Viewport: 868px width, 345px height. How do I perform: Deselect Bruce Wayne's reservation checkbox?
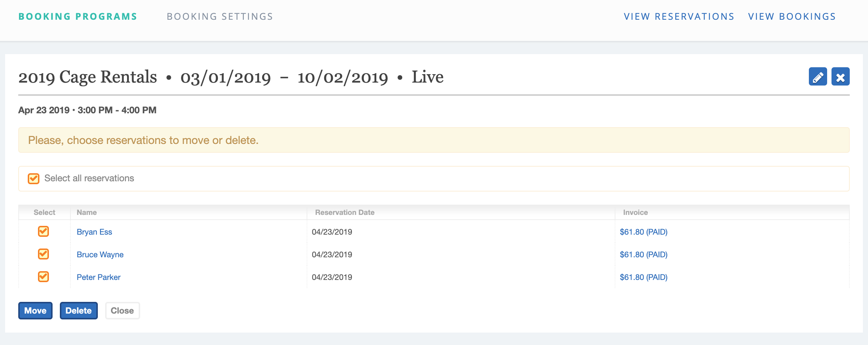click(x=43, y=254)
